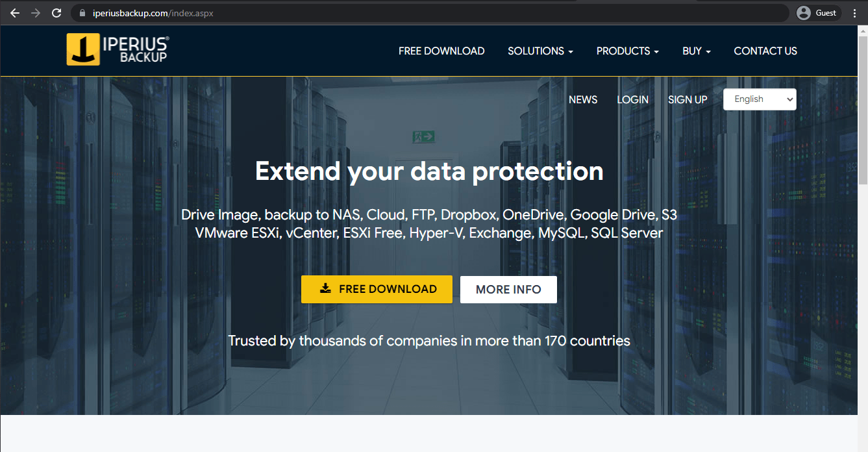Click the browser forward arrow

(x=36, y=13)
